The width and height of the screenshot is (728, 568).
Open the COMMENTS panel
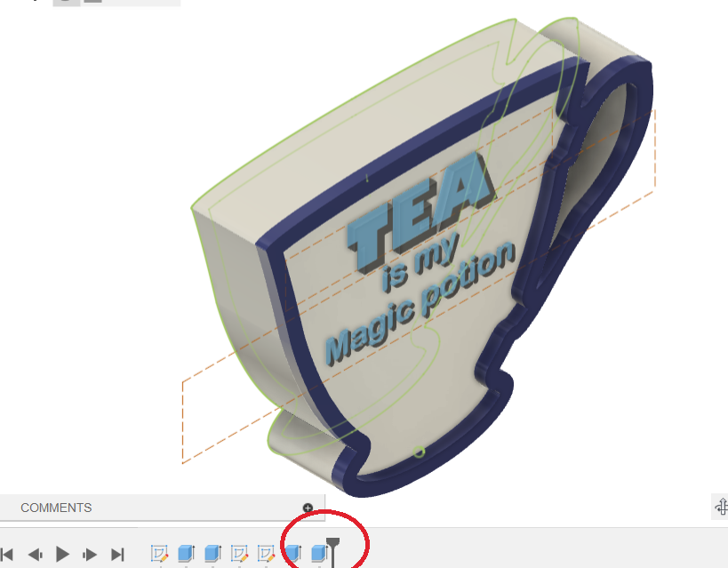56,508
